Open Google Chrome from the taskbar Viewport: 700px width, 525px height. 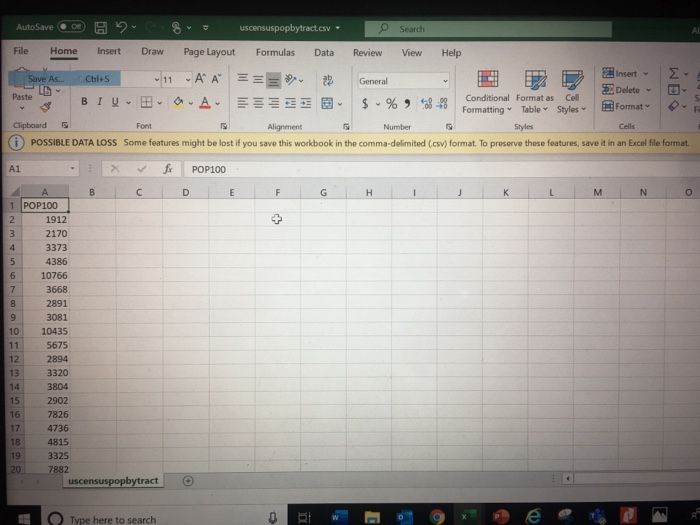[x=437, y=517]
